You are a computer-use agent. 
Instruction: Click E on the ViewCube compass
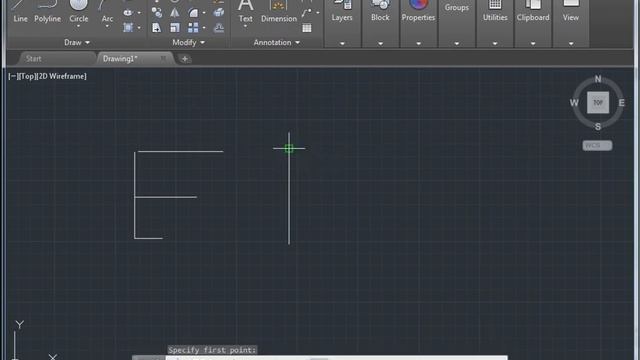pos(621,103)
